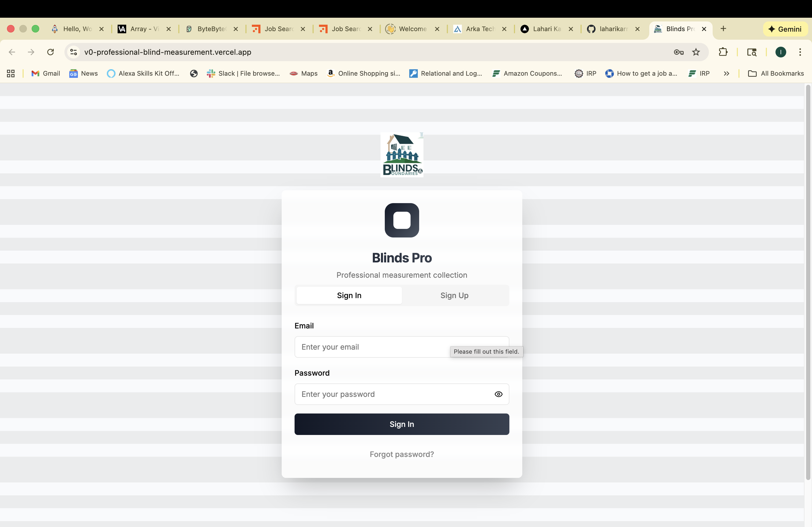Click the browser back arrow
Image resolution: width=812 pixels, height=527 pixels.
pos(12,52)
